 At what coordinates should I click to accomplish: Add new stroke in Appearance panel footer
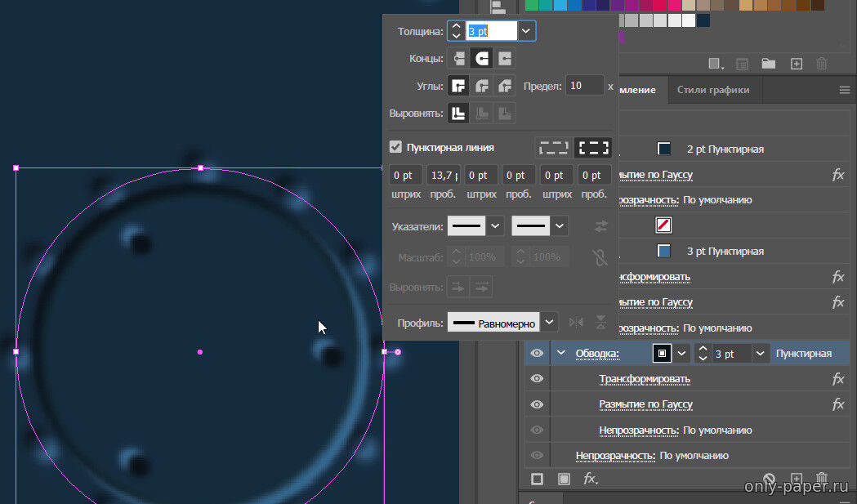(x=537, y=479)
